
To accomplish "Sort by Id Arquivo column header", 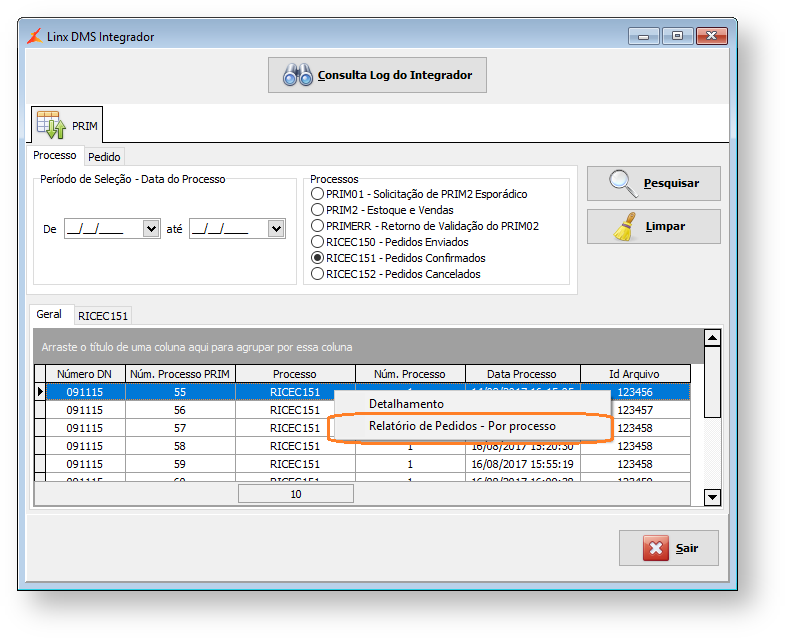I will click(635, 374).
